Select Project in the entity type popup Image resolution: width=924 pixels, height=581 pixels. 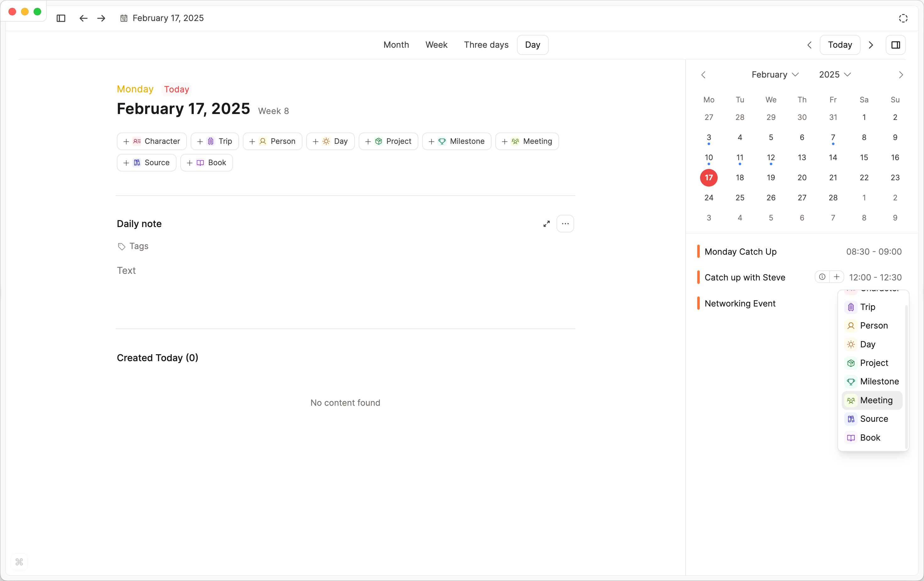(x=872, y=363)
